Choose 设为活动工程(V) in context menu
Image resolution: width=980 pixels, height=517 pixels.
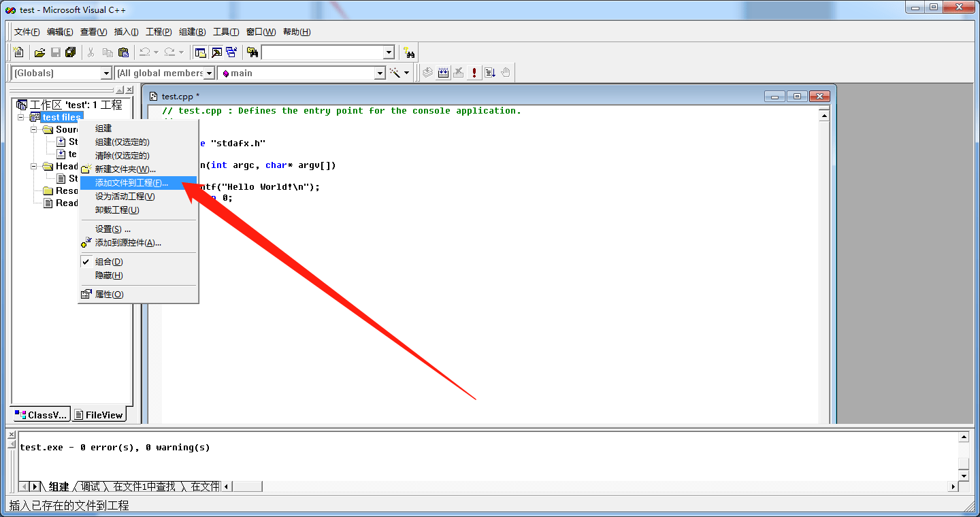tap(138, 197)
